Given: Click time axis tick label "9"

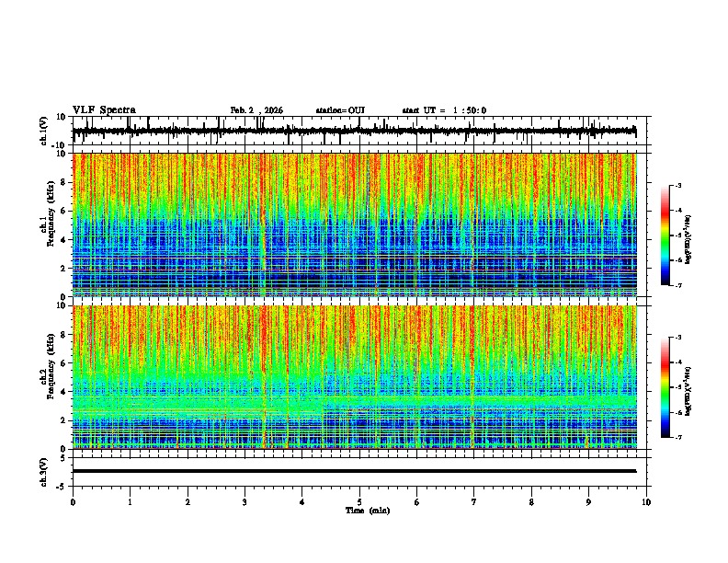Looking at the screenshot, I should click(x=588, y=502).
